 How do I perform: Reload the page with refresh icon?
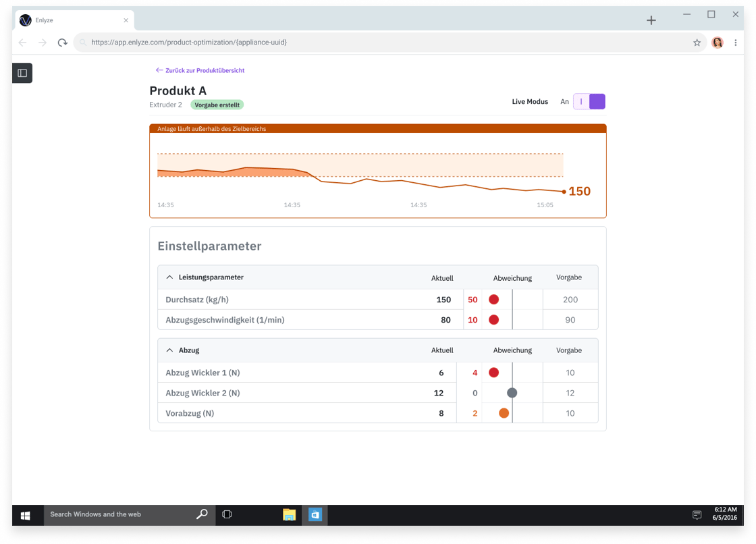(62, 43)
